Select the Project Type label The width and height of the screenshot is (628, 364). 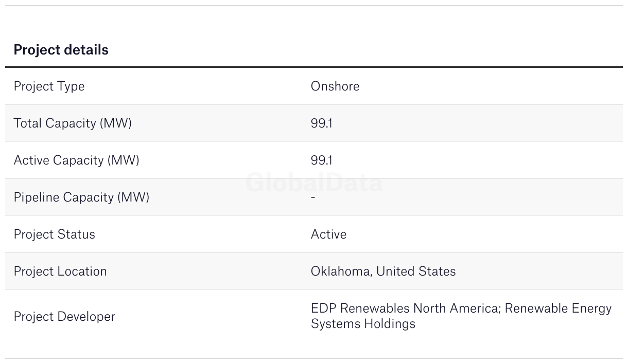[x=49, y=86]
